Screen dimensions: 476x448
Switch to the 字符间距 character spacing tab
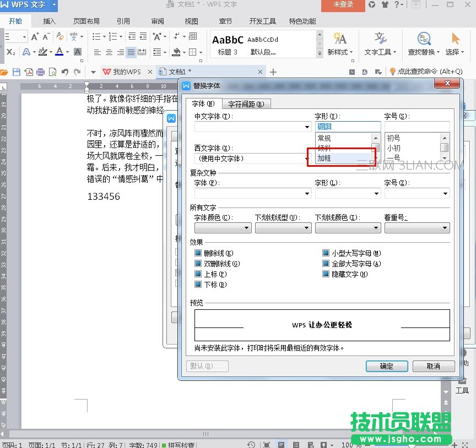[246, 104]
